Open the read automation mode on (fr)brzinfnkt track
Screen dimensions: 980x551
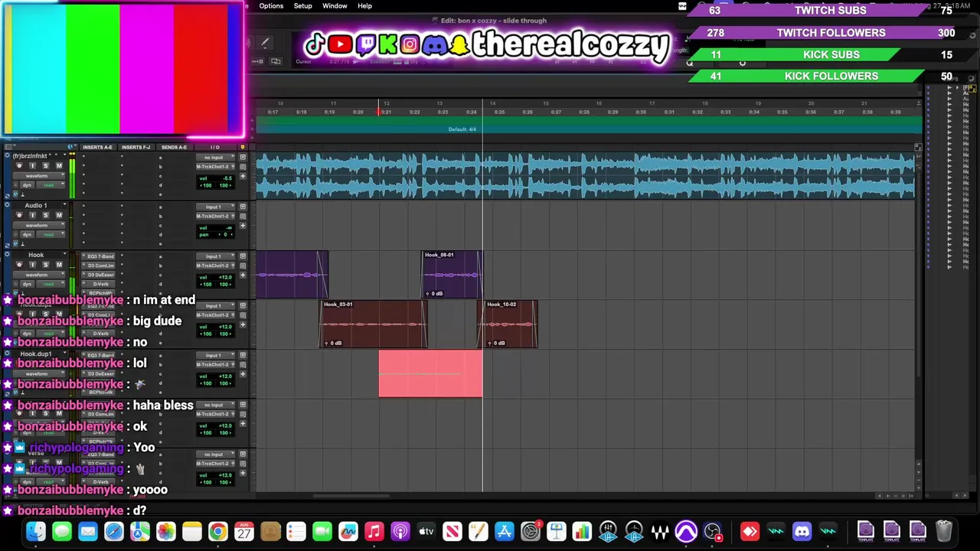(51, 185)
